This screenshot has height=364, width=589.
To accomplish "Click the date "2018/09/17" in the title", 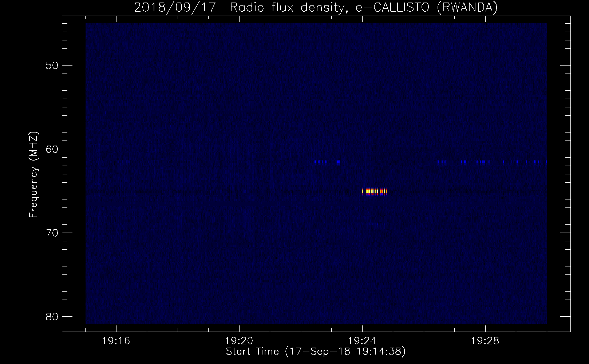I will (175, 7).
